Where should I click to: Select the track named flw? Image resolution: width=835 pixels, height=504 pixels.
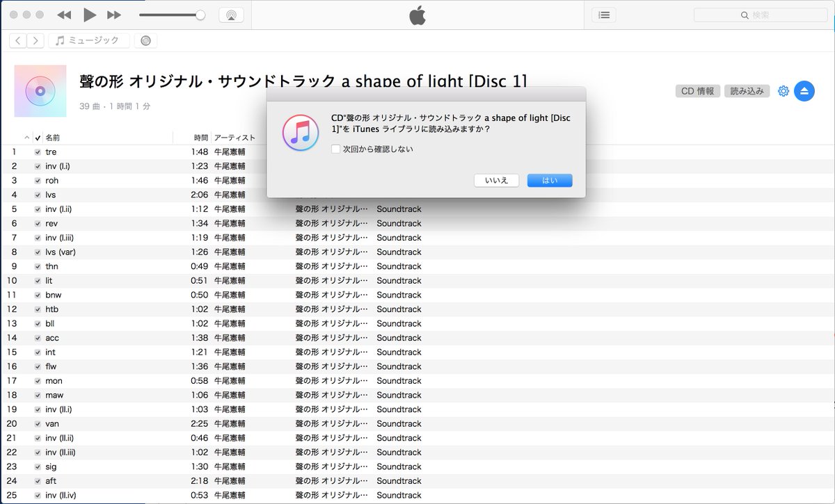(x=51, y=366)
